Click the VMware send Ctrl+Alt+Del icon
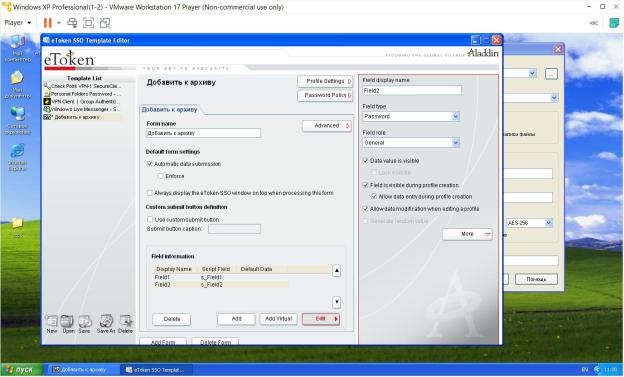Image resolution: width=624 pixels, height=377 pixels. click(72, 23)
